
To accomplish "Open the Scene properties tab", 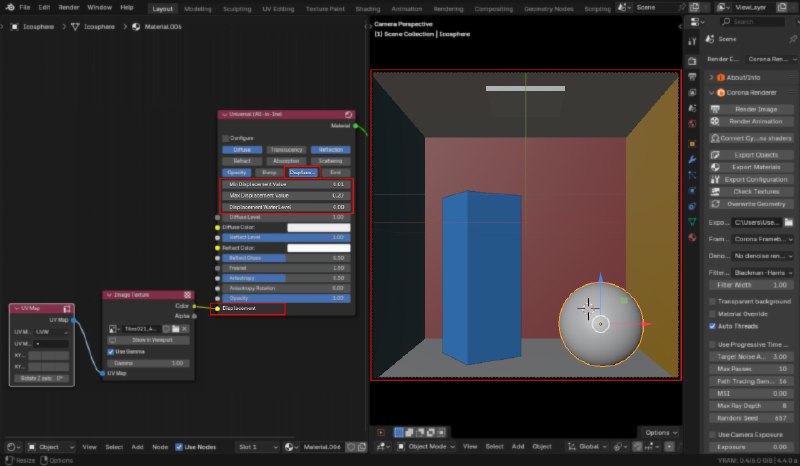I will (692, 108).
